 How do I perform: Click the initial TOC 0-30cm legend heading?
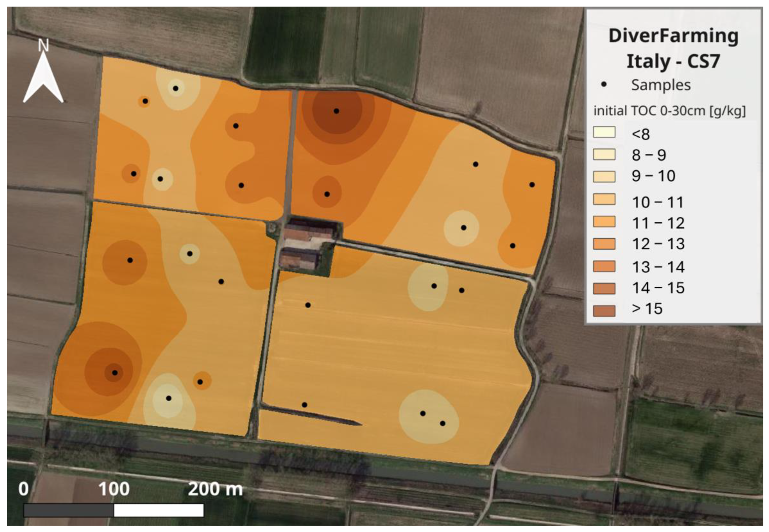[669, 111]
